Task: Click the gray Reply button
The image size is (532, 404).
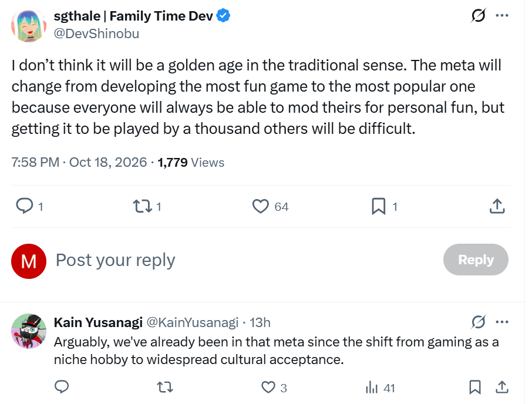Action: (x=476, y=260)
